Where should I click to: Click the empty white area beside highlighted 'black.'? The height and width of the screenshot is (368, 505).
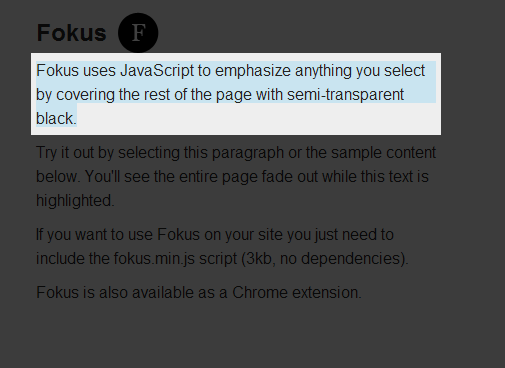point(258,119)
